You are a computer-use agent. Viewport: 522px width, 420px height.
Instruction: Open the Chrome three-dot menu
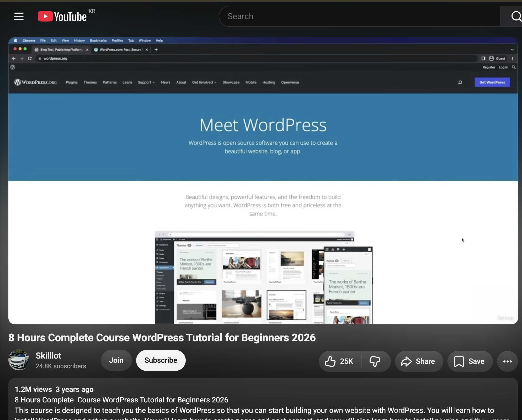pyautogui.click(x=512, y=59)
